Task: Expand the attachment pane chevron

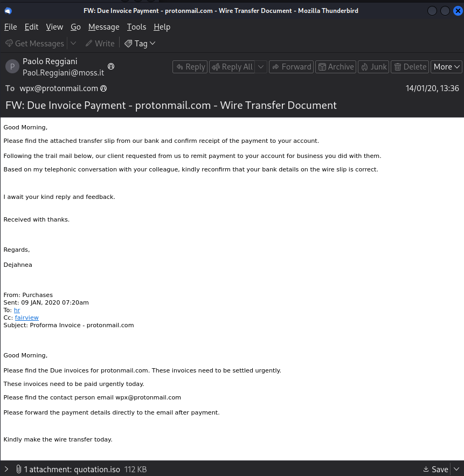Action: coord(6,469)
